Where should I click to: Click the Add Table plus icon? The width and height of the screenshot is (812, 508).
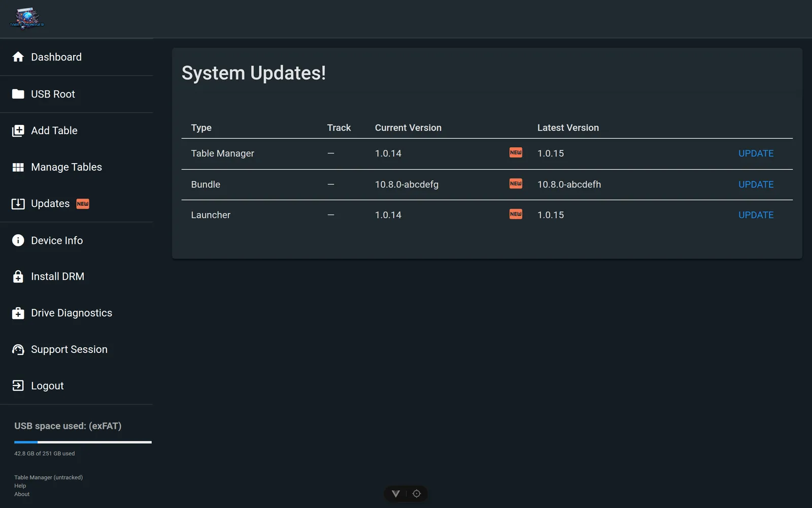(18, 131)
